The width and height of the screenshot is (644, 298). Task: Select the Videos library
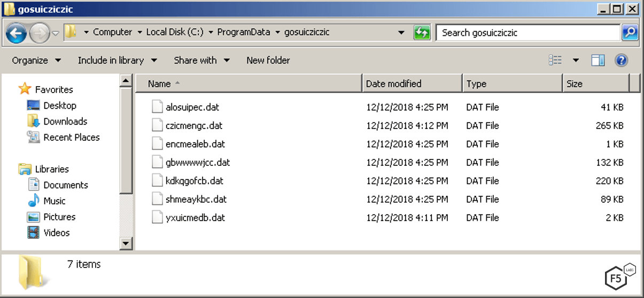pyautogui.click(x=56, y=233)
